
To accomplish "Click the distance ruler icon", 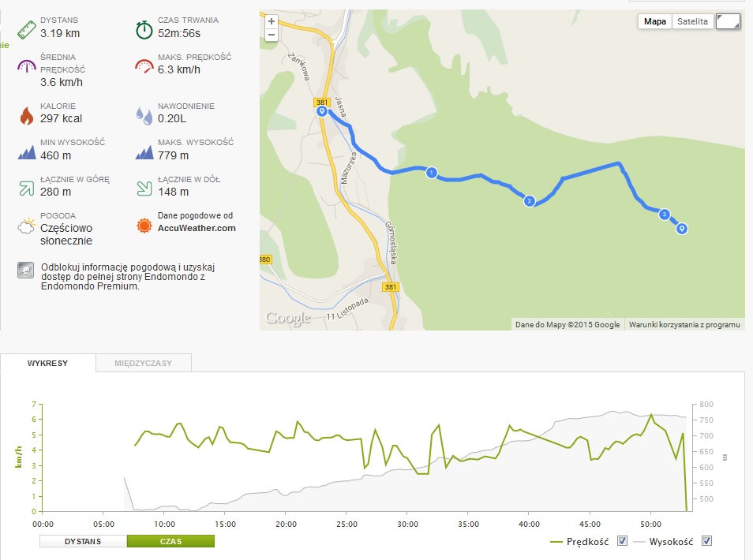I will (27, 29).
